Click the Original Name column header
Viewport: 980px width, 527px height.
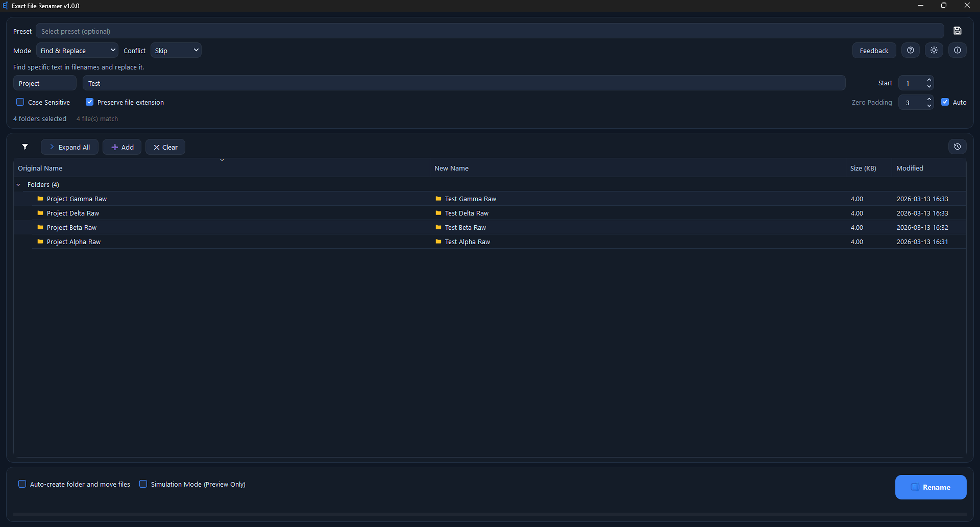40,168
